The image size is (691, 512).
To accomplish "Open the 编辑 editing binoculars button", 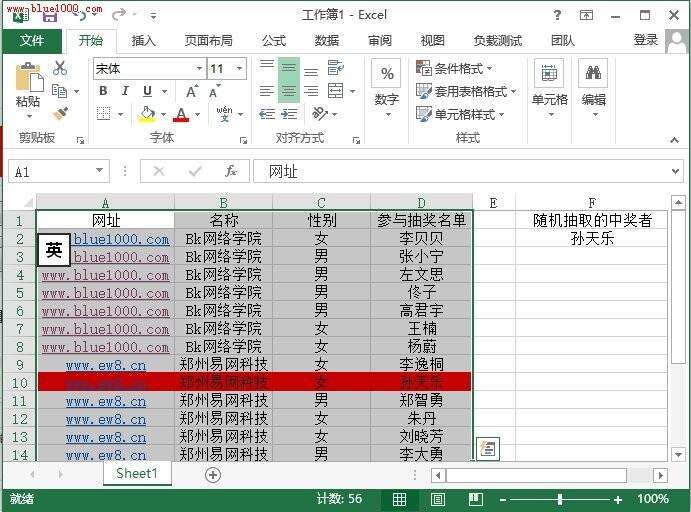I will tap(593, 89).
